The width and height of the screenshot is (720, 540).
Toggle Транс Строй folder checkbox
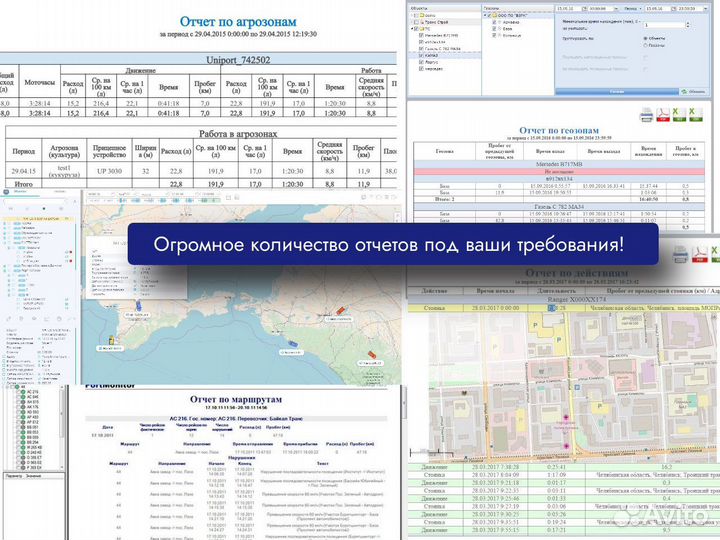[416, 22]
